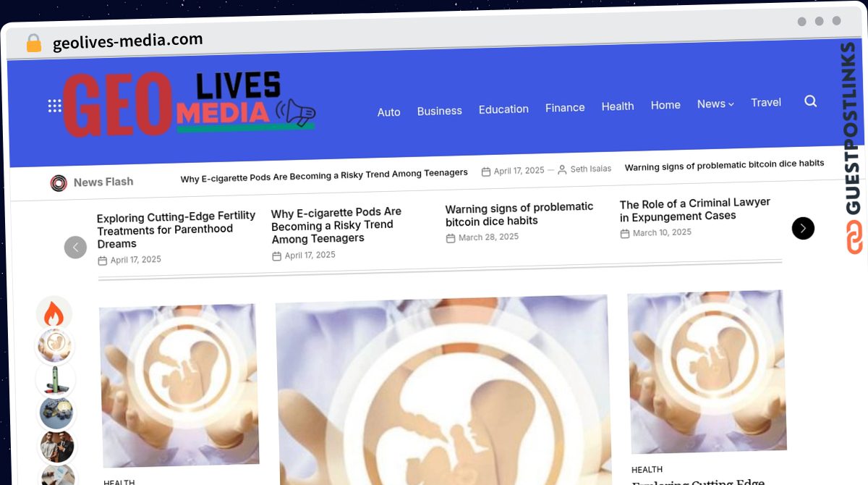Open the Home menu item
Image resolution: width=868 pixels, height=485 pixels.
(x=665, y=105)
